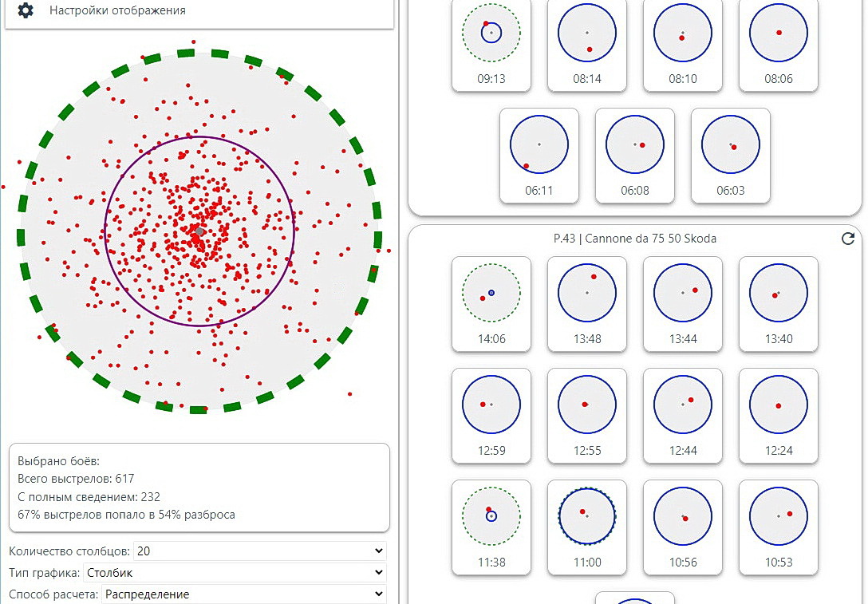Expand the Количество столбцов dropdown

point(260,551)
